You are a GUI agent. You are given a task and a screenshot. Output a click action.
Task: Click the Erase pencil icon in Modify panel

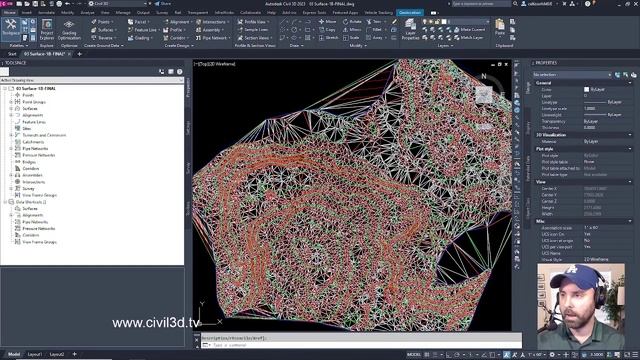click(x=394, y=22)
